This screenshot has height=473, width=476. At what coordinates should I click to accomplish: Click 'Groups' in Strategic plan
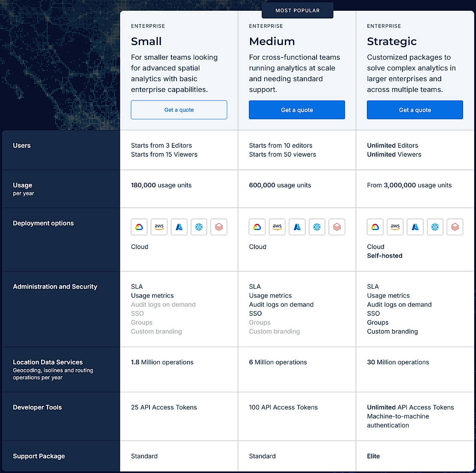pyautogui.click(x=378, y=322)
